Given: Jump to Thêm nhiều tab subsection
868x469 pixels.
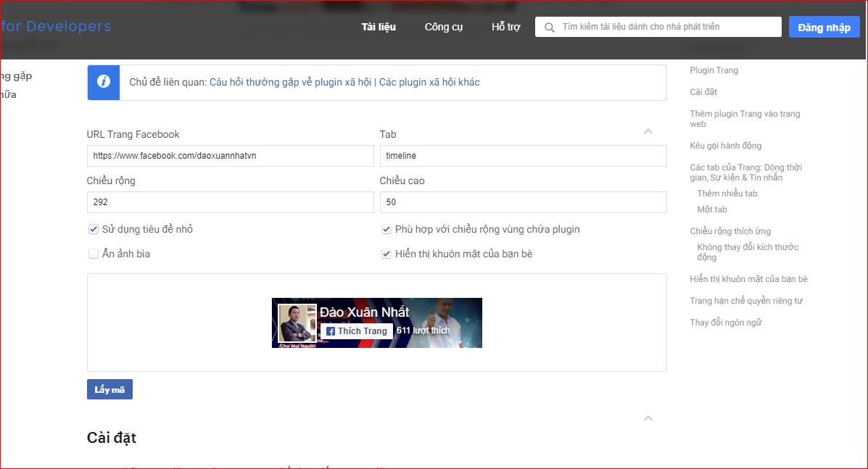Looking at the screenshot, I should click(x=727, y=193).
